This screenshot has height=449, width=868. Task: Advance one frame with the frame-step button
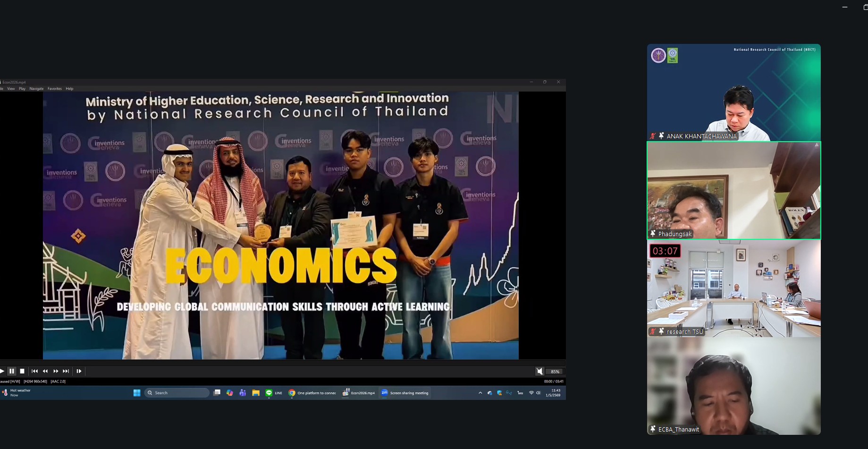point(79,371)
